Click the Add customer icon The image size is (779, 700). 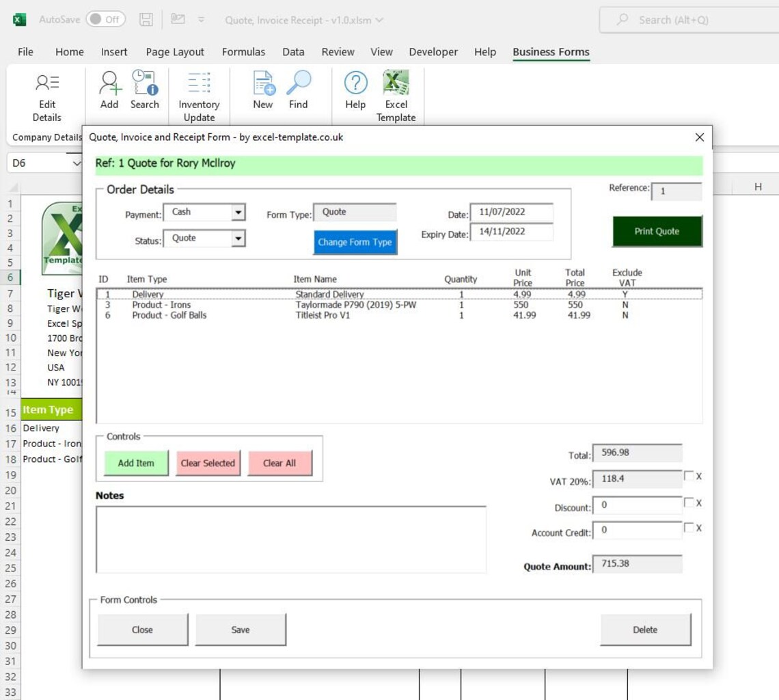tap(109, 89)
